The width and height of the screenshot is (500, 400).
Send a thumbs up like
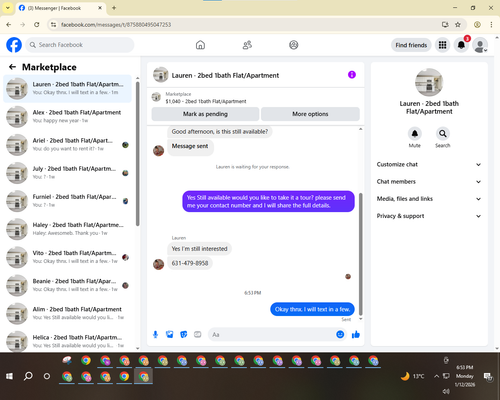click(x=356, y=334)
